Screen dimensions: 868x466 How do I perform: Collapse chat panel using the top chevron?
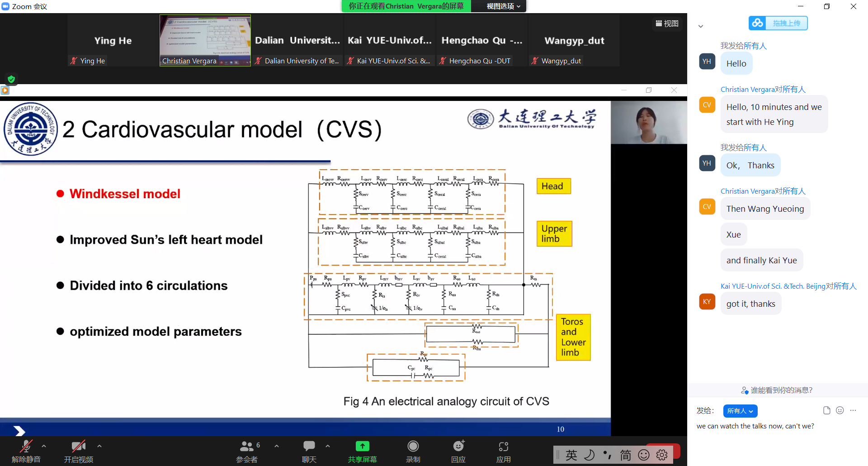tap(701, 26)
